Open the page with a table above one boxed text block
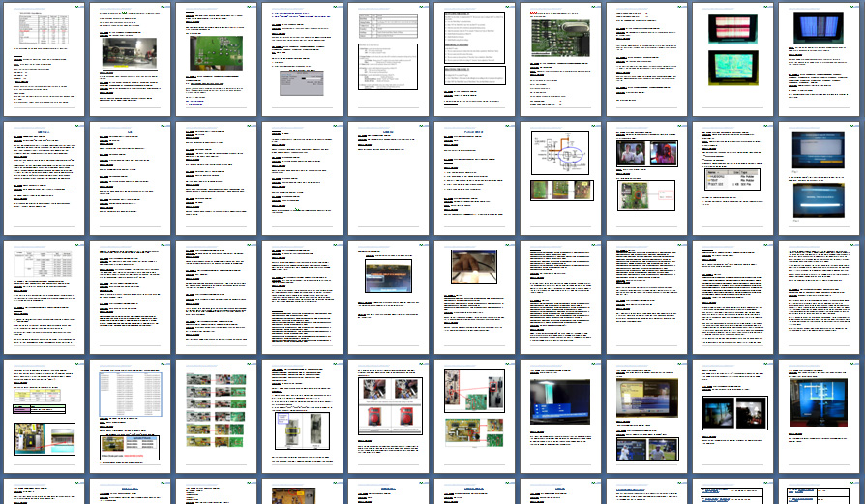Viewport: 865px width, 504px height. 388,60
